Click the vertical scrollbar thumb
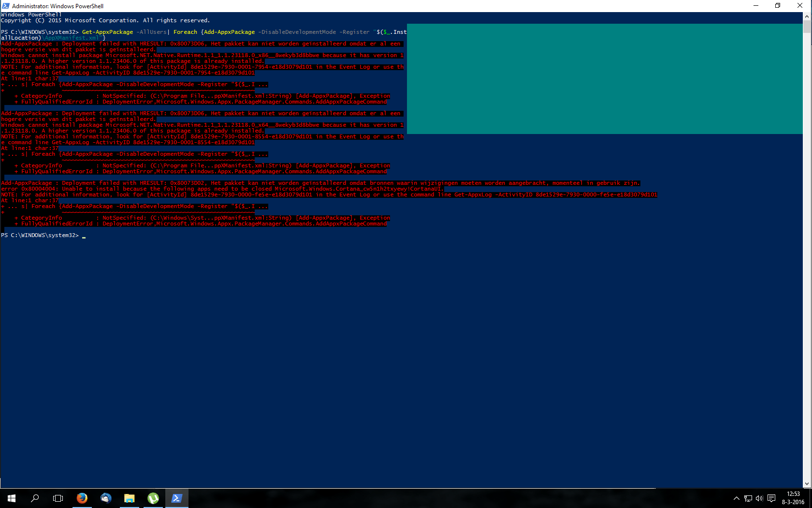This screenshot has height=508, width=812. 807,27
